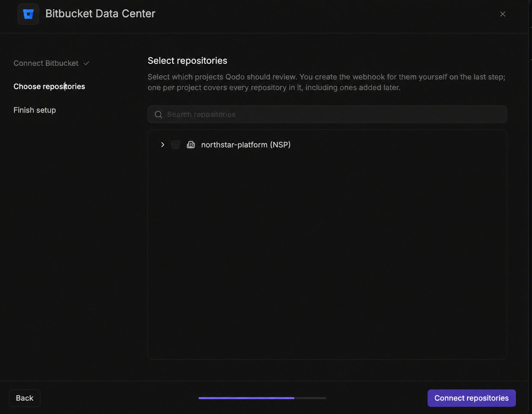
Task: Close the Bitbucket Data Center dialog
Action: click(503, 14)
